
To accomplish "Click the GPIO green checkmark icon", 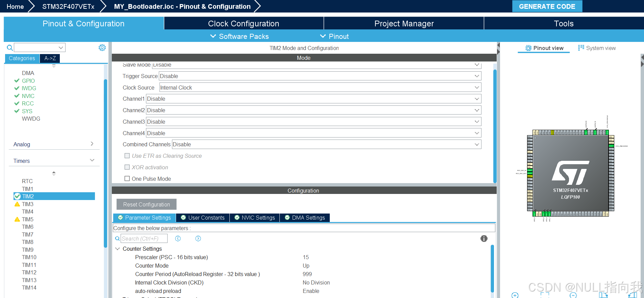I will coord(17,81).
